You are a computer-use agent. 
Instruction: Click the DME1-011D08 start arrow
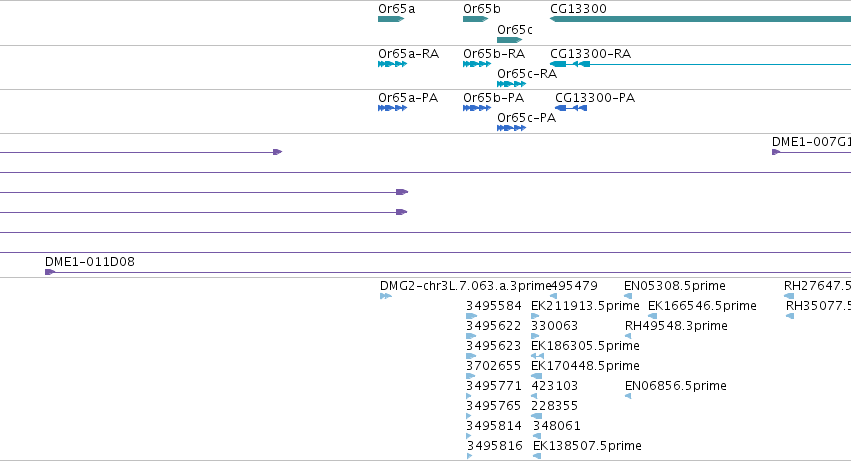tap(49, 272)
